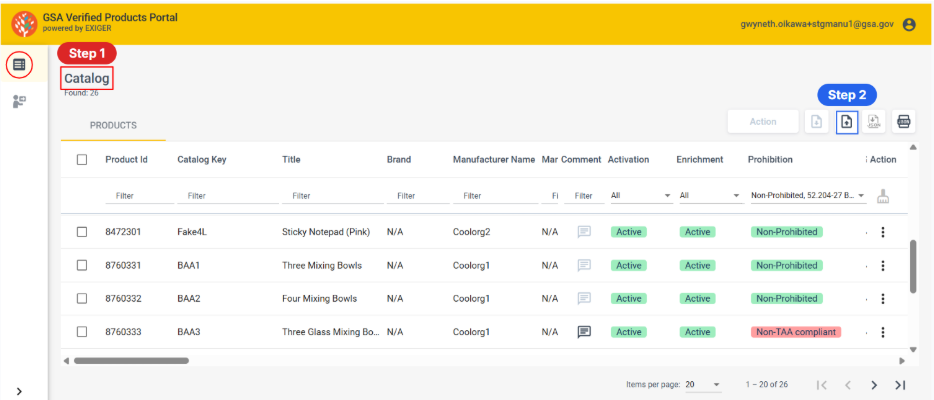Open the Prohibition filter dropdown
Image resolution: width=934 pixels, height=400 pixels.
pos(808,195)
